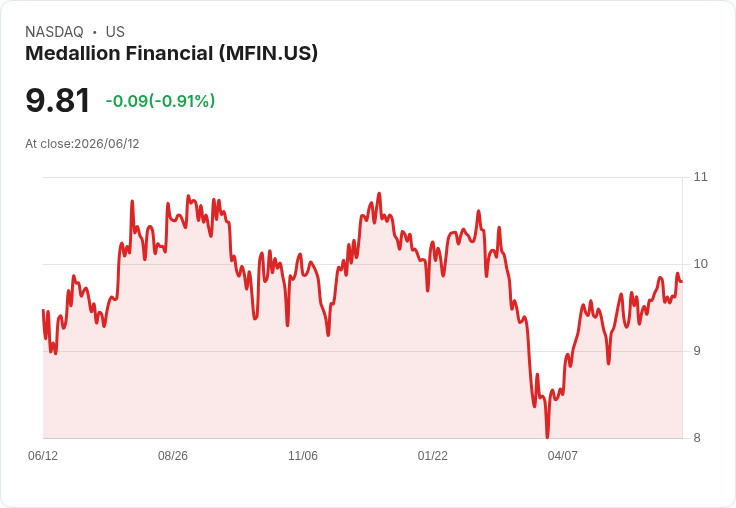Click the 04/07 date axis label

tap(562, 455)
